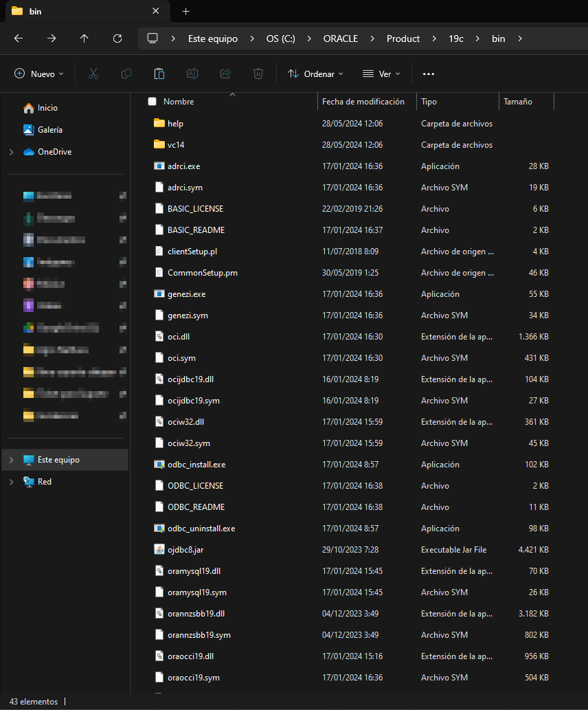Viewport: 588px width, 710px height.
Task: Click the OS (C:) breadcrumb
Action: click(281, 39)
